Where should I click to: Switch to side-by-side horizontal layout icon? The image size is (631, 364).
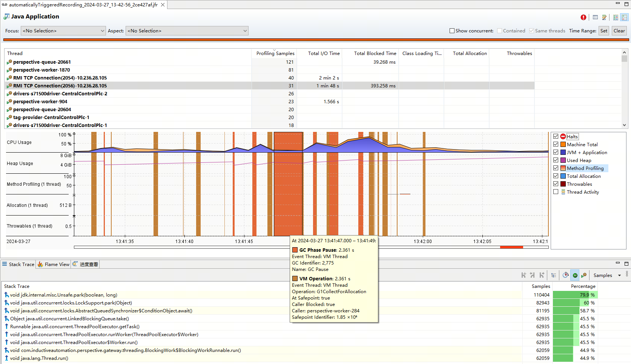(x=616, y=18)
